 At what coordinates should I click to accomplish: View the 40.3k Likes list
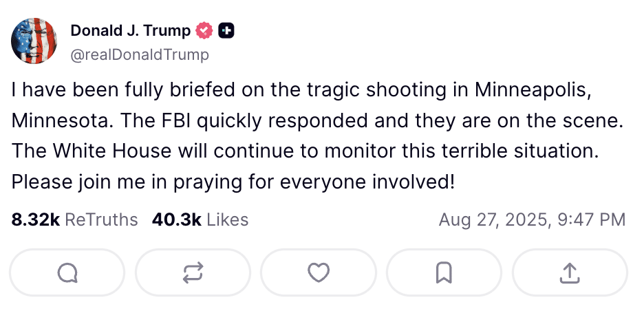[200, 219]
